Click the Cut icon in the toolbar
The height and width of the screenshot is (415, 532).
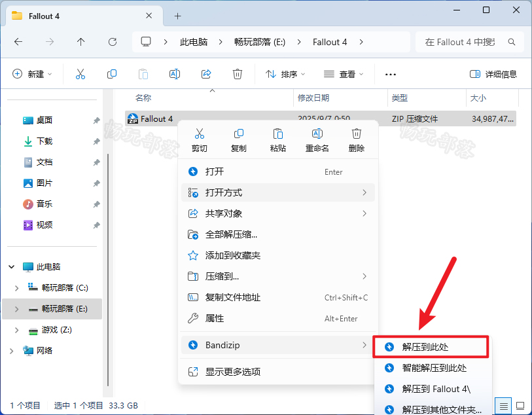coord(80,74)
